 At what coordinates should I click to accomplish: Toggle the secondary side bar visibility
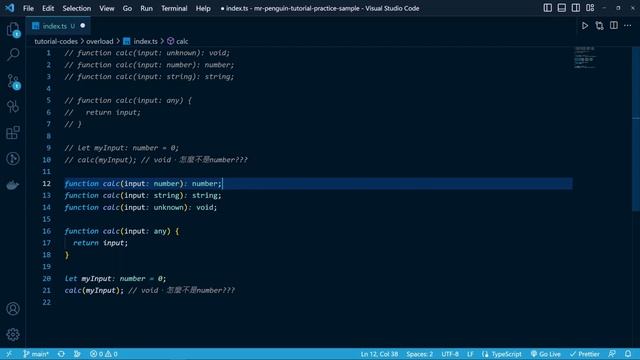pos(576,8)
